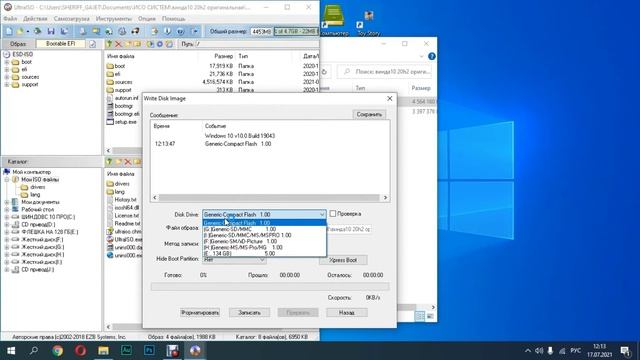Choose G: Generic-SD/MMC drive from list
This screenshot has width=640, height=360.
click(x=264, y=229)
